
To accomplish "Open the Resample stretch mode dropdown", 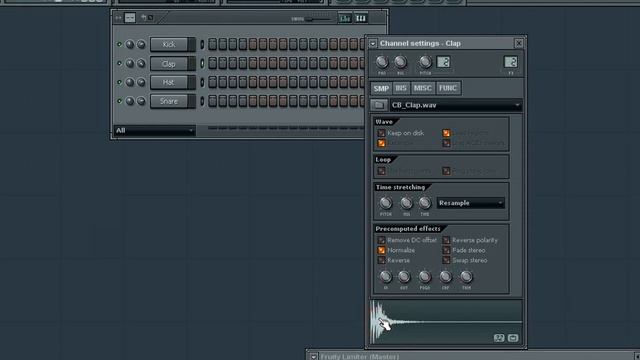I will coord(471,203).
